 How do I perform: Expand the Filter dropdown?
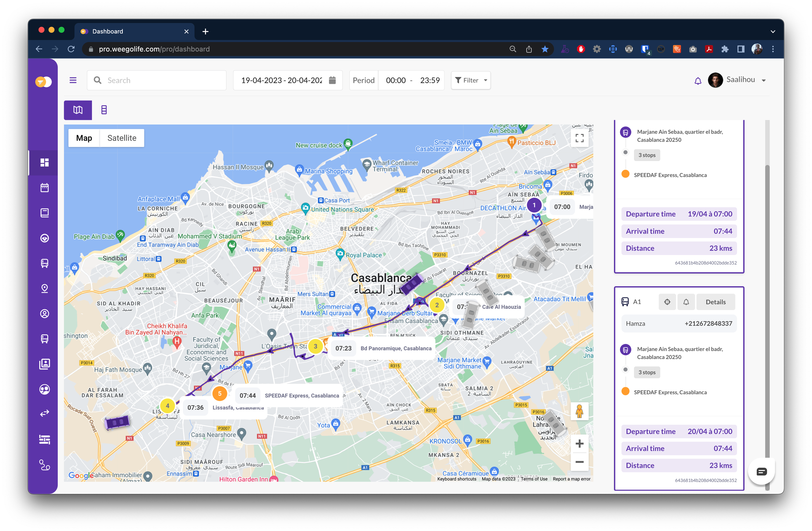tap(471, 80)
